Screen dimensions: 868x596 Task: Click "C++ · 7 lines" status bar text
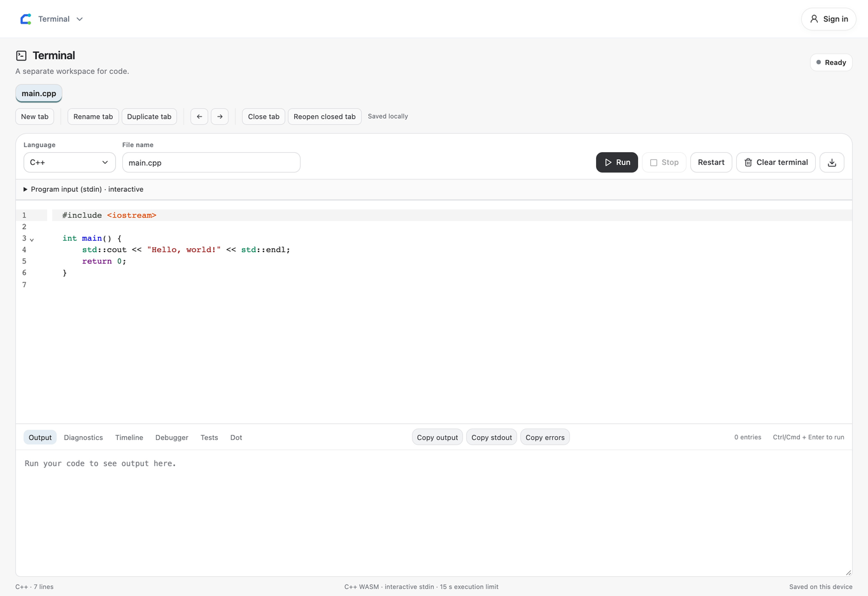click(x=34, y=587)
